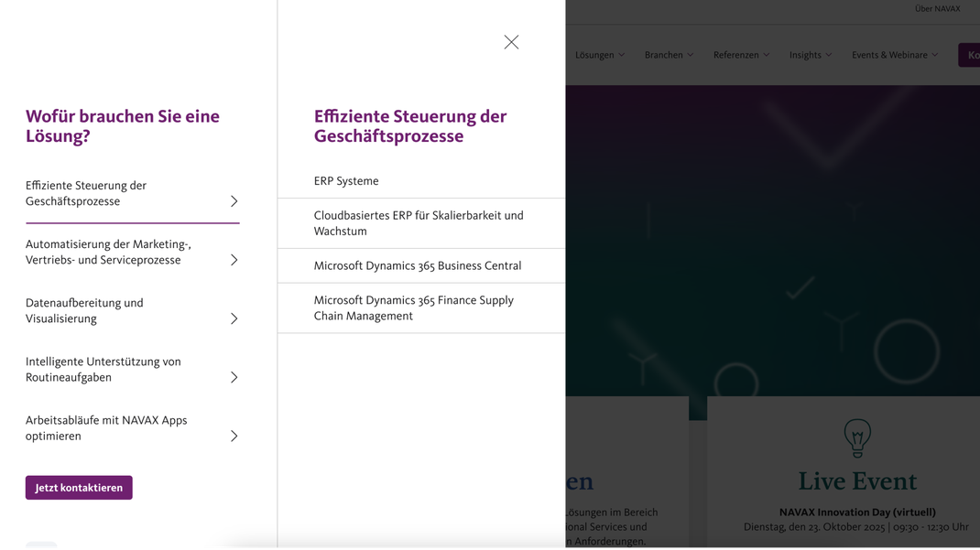
Task: Open the Insights dropdown menu
Action: (x=811, y=55)
